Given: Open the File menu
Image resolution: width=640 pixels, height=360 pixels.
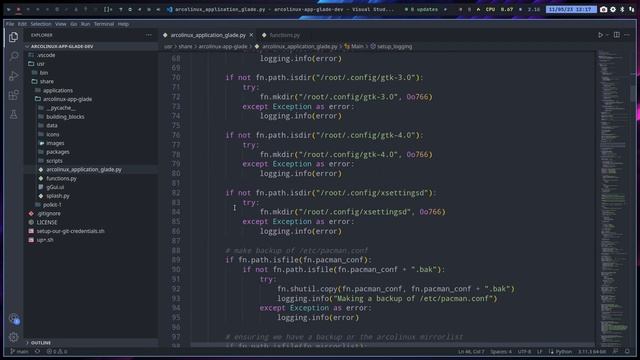Looking at the screenshot, I should (x=10, y=24).
